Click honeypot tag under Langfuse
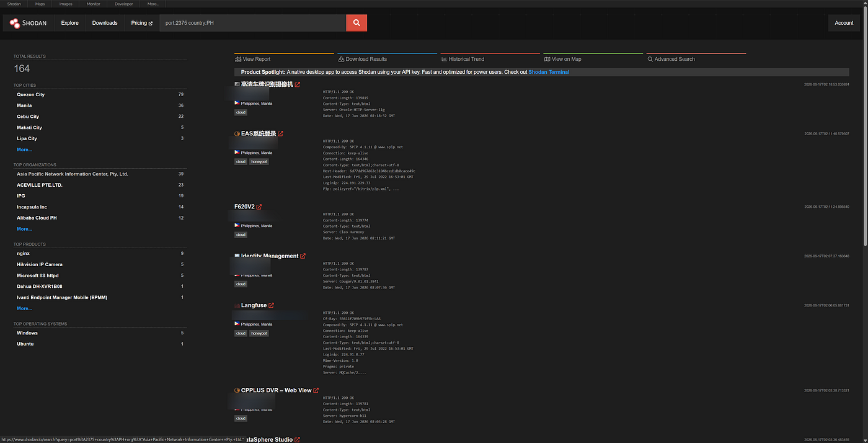 (x=259, y=333)
